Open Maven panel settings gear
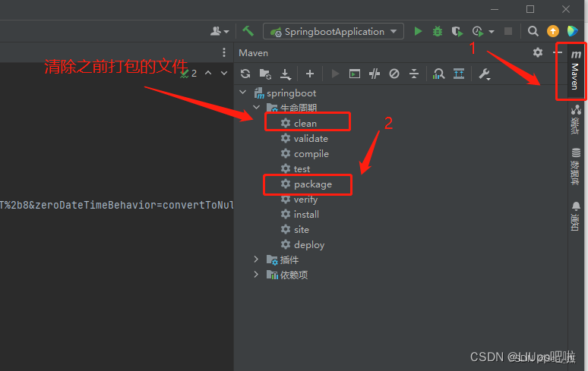This screenshot has height=371, width=588. pos(538,52)
